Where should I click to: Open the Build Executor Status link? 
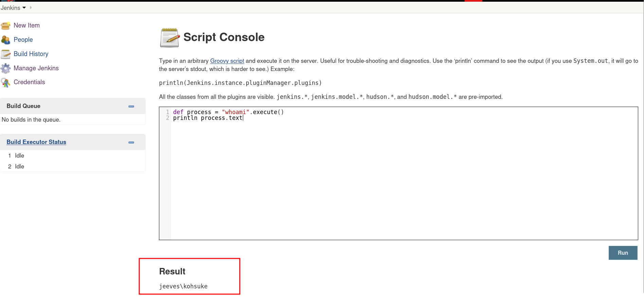(36, 142)
